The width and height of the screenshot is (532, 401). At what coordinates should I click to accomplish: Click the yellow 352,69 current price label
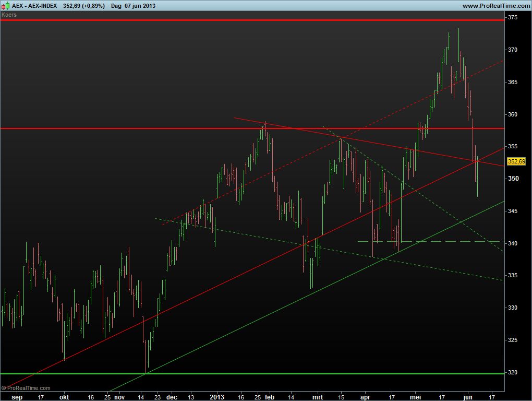click(516, 162)
